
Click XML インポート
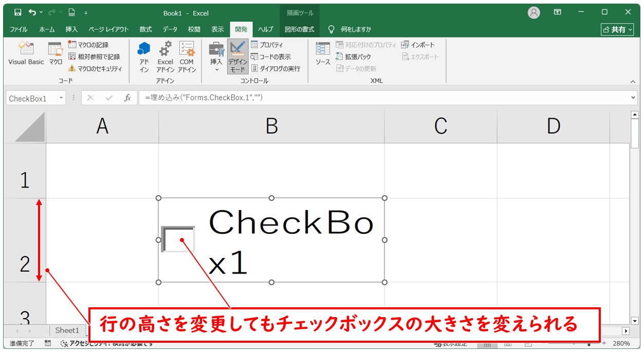(x=418, y=45)
